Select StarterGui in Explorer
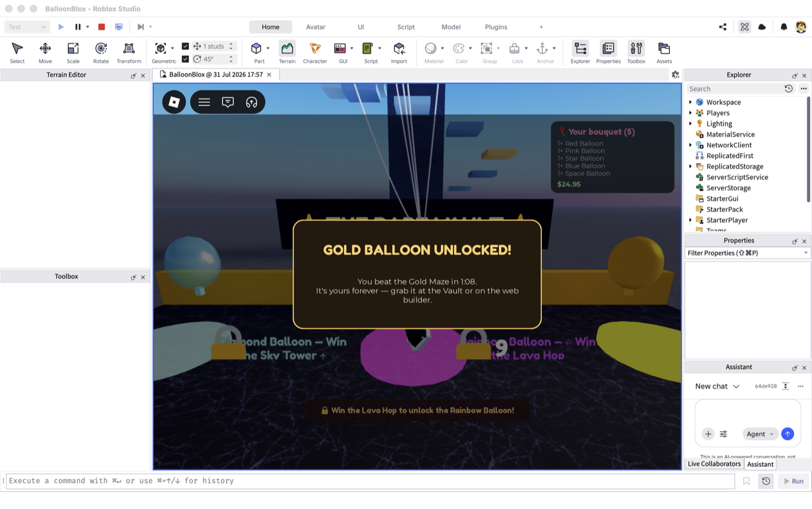 pos(722,199)
